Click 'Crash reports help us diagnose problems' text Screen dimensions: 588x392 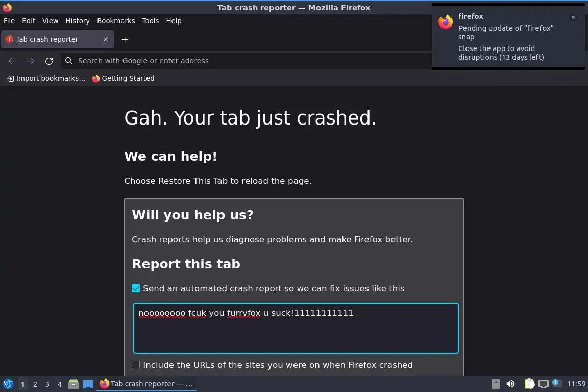tap(272, 239)
